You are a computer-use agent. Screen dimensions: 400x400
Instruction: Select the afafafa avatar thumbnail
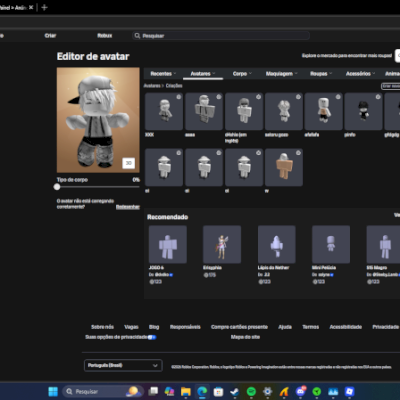324,111
